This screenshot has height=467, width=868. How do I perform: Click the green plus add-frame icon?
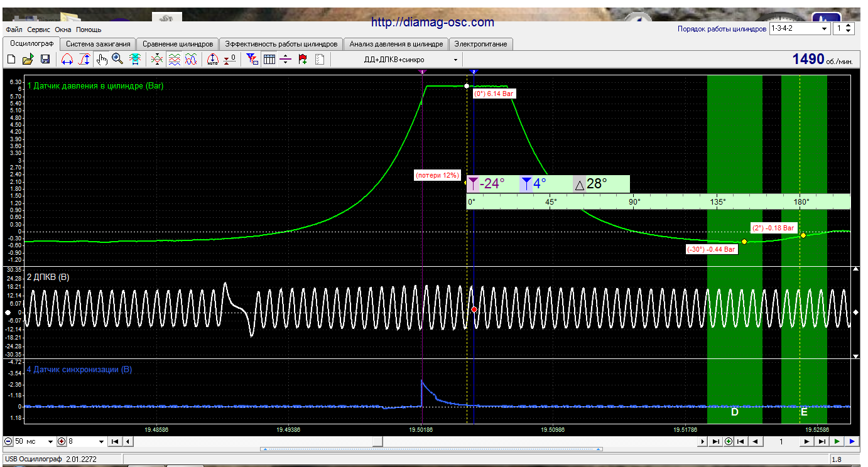729,441
